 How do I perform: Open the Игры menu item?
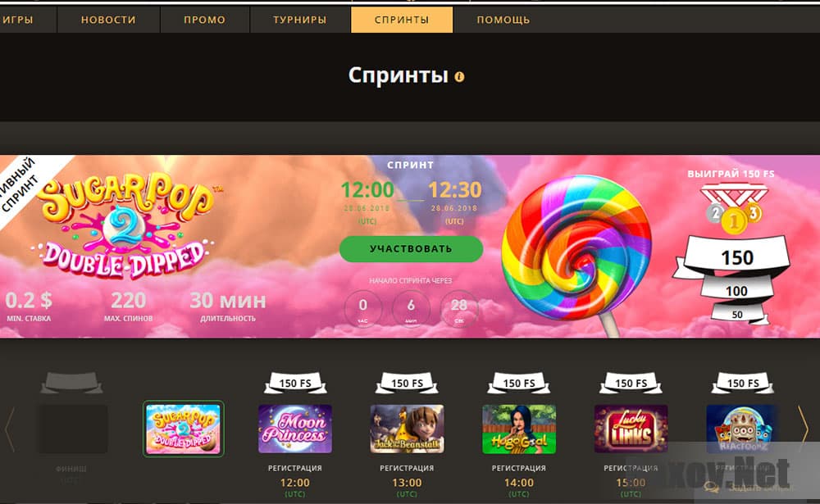coord(19,20)
